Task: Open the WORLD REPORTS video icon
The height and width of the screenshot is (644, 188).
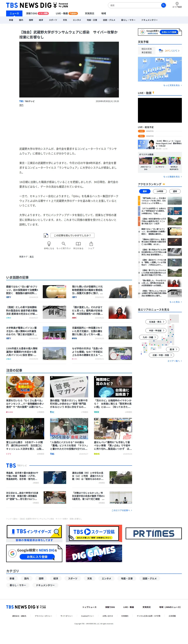Action: (x=174, y=161)
